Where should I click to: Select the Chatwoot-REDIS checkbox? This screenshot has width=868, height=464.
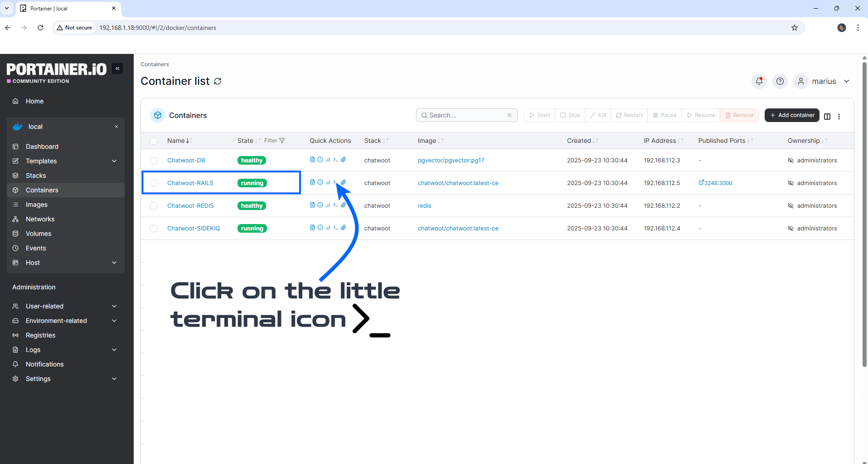point(154,206)
